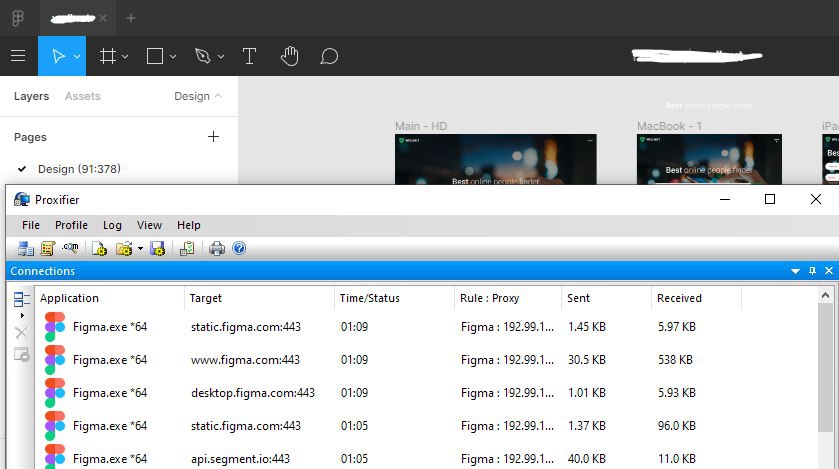The image size is (839, 469).
Task: Click the connections list view mode icon
Action: click(x=21, y=299)
